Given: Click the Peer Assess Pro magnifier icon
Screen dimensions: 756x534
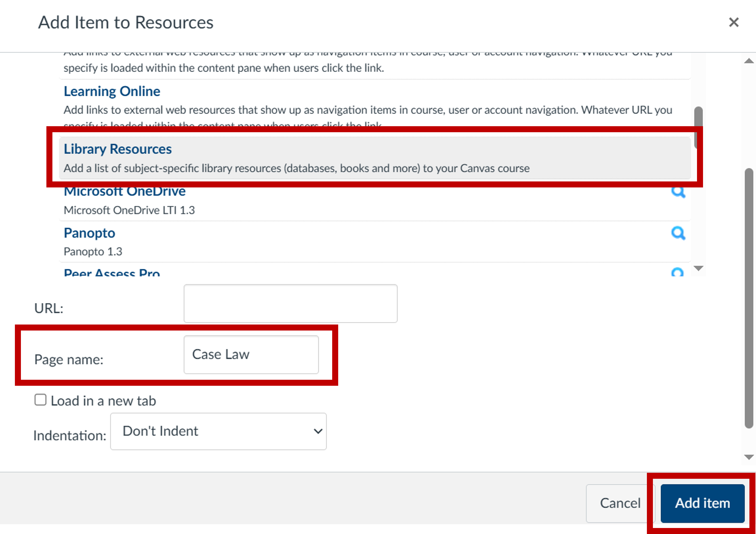Looking at the screenshot, I should coord(677,272).
